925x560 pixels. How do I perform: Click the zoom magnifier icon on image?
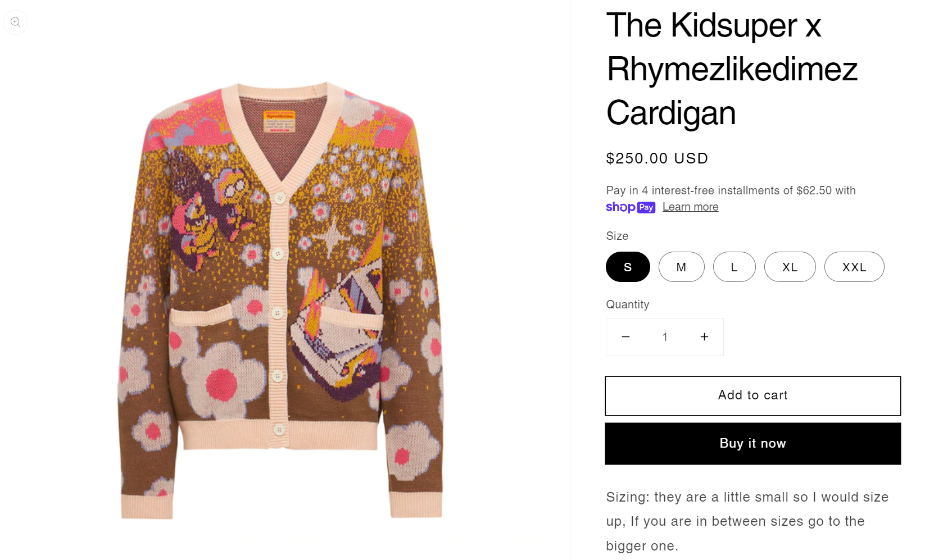(16, 22)
